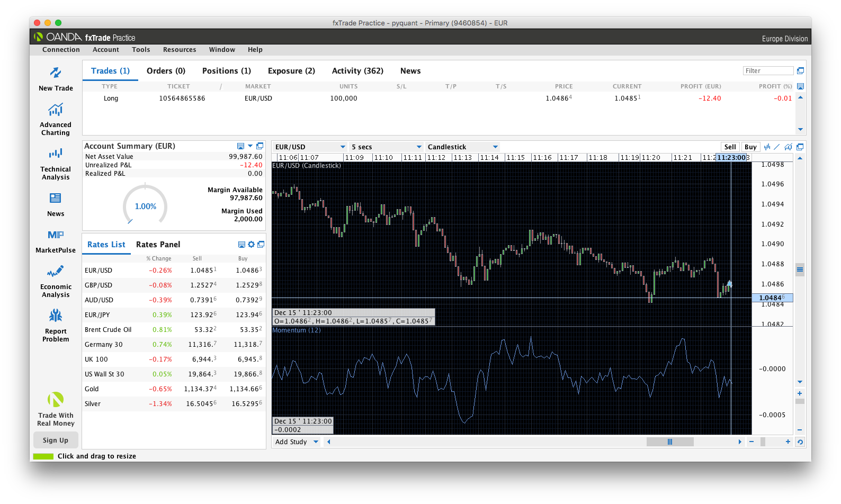Select the Rates Panel tab

pyautogui.click(x=158, y=245)
